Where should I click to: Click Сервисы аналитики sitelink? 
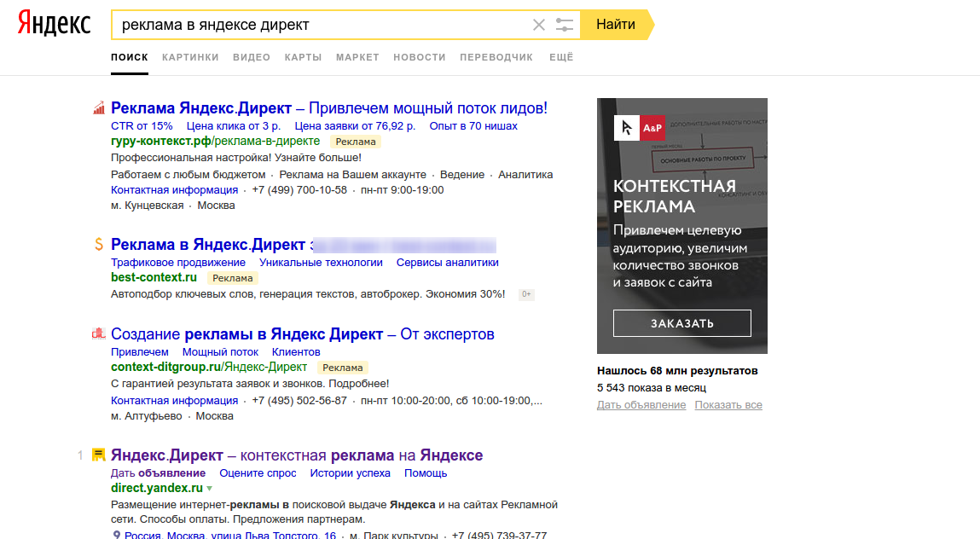point(448,263)
